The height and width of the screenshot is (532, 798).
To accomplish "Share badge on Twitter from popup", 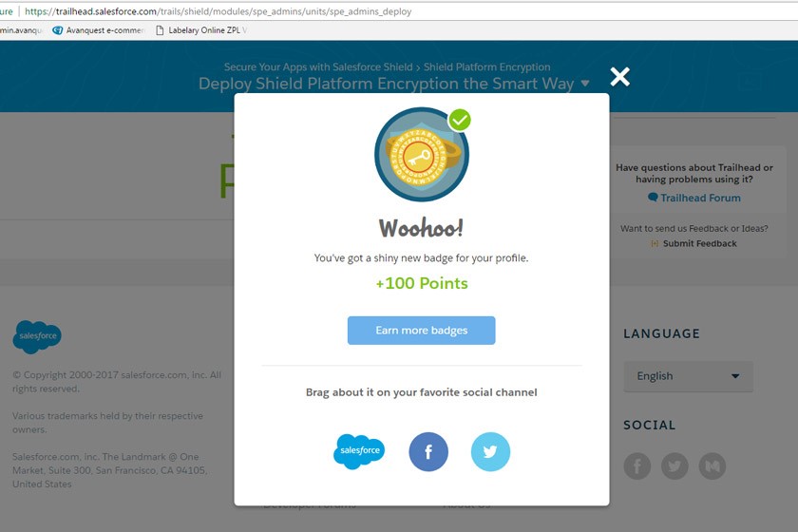I will point(490,451).
